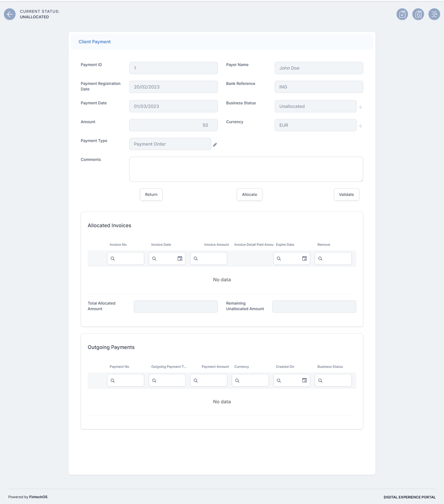This screenshot has width=444, height=504.
Task: Open Invoice Date filter calendar
Action: pos(180,258)
